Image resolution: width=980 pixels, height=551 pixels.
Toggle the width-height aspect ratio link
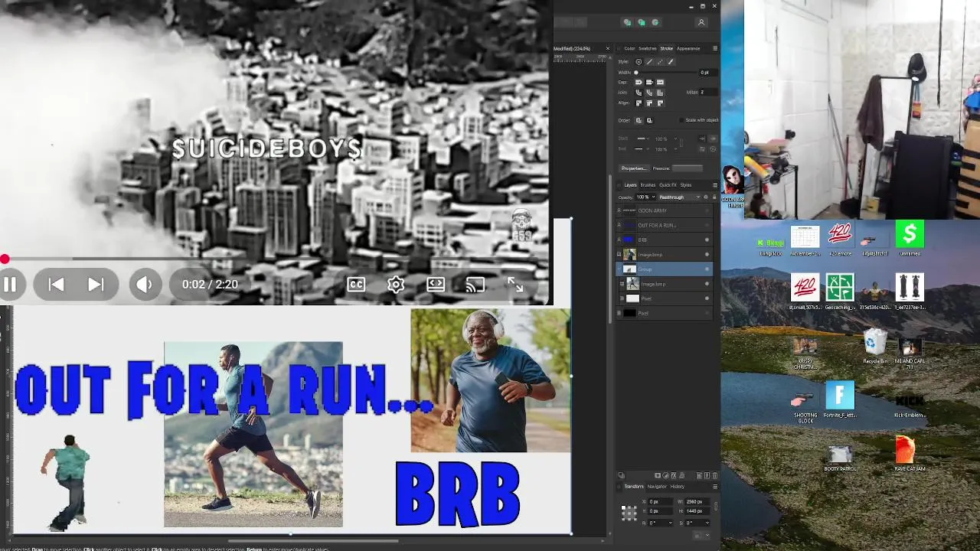pyautogui.click(x=715, y=506)
